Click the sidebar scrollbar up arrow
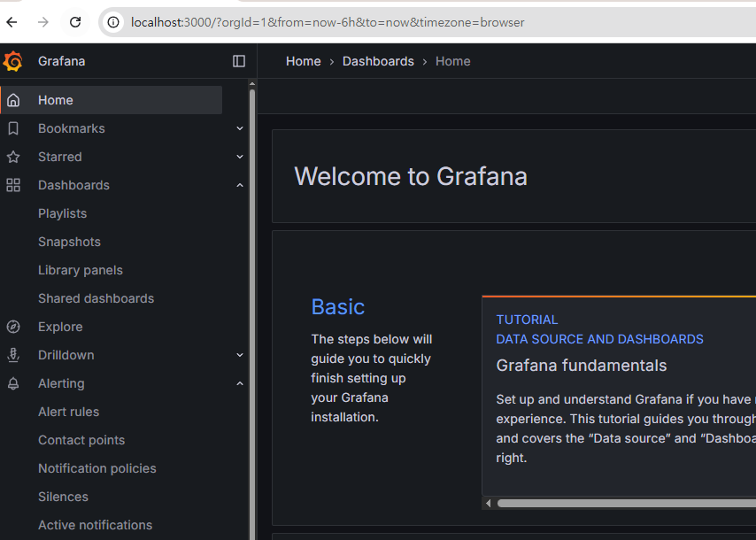The height and width of the screenshot is (540, 756). click(x=252, y=84)
